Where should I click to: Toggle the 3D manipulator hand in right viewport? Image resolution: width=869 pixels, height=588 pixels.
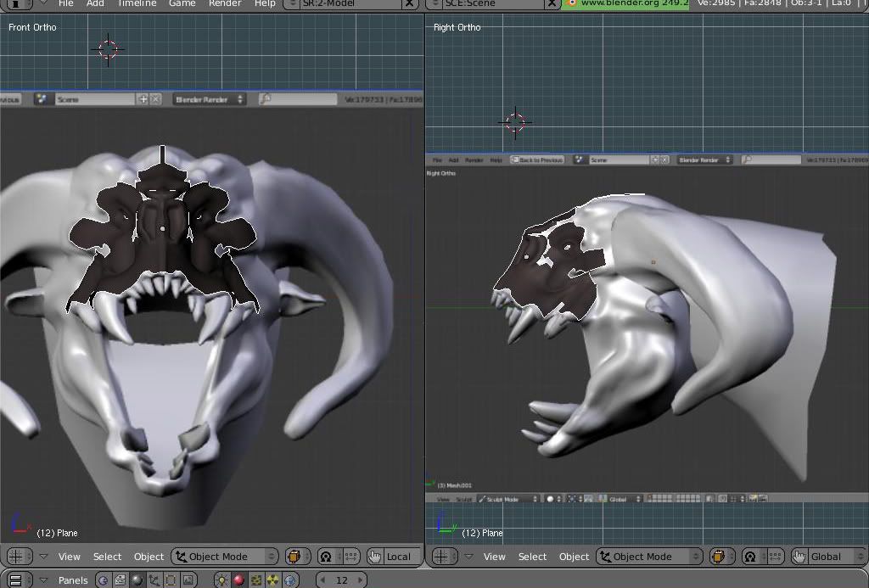tap(799, 557)
